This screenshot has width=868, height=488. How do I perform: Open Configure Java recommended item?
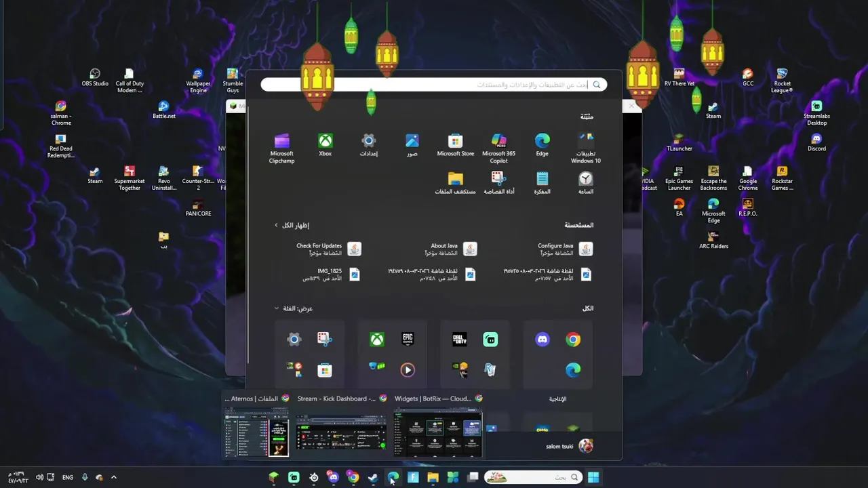(x=565, y=249)
